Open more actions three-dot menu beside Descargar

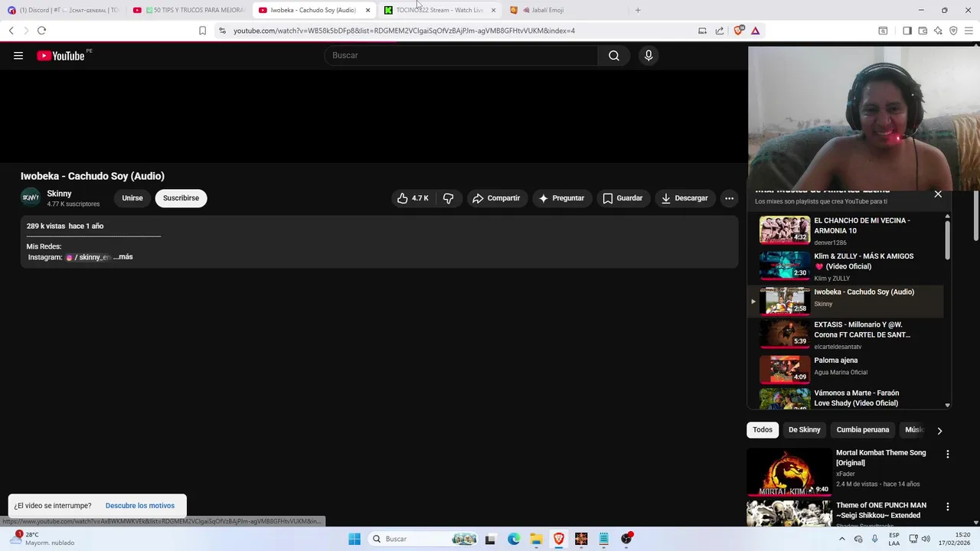pyautogui.click(x=730, y=198)
